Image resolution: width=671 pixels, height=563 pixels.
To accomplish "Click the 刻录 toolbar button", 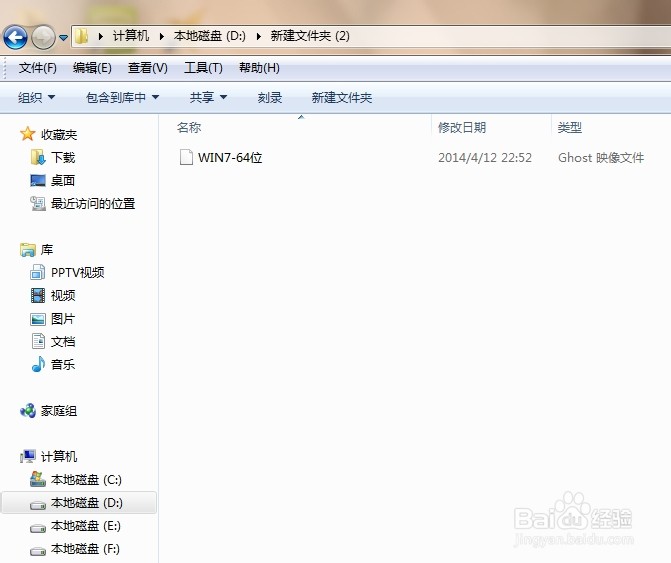I will coord(270,98).
